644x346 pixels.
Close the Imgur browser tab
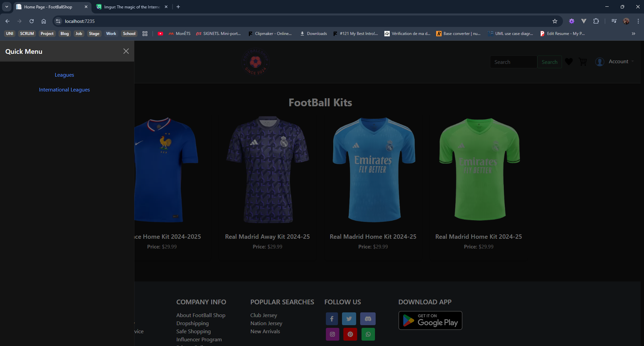tap(166, 7)
